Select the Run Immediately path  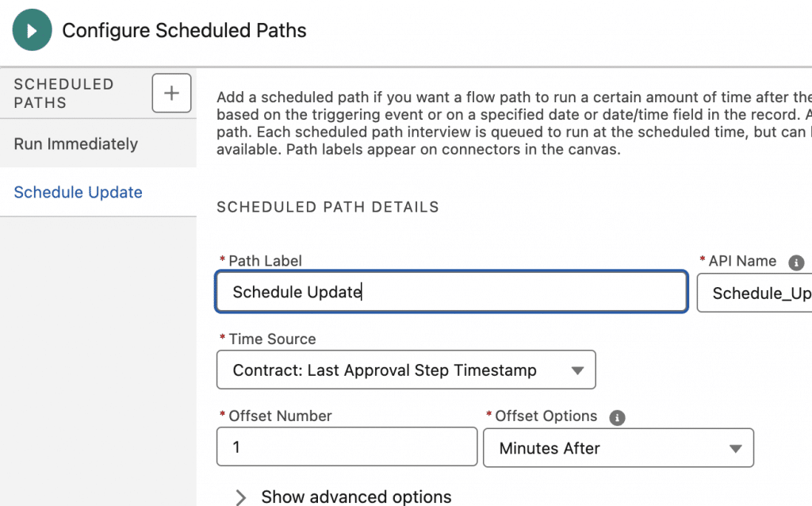click(76, 144)
